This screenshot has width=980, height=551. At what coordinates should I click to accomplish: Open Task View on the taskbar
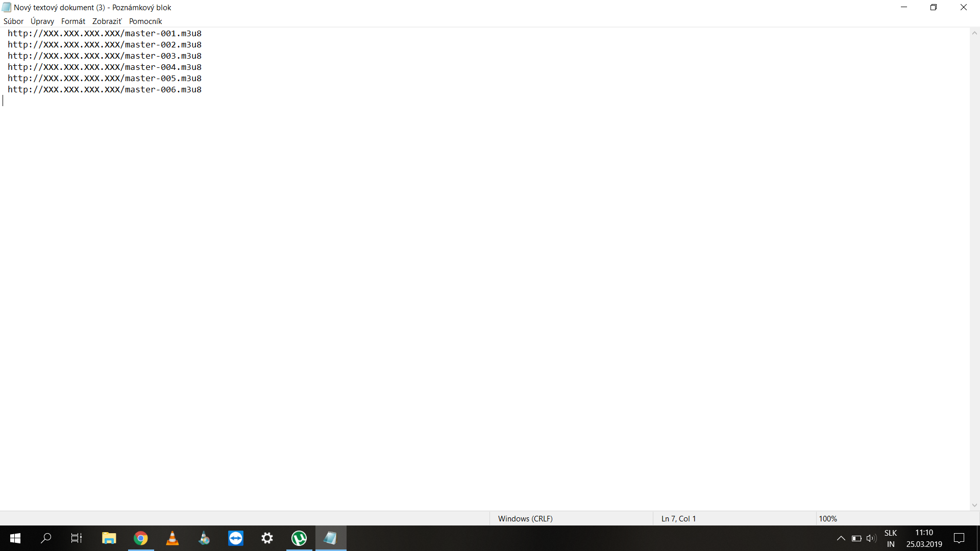(x=77, y=538)
